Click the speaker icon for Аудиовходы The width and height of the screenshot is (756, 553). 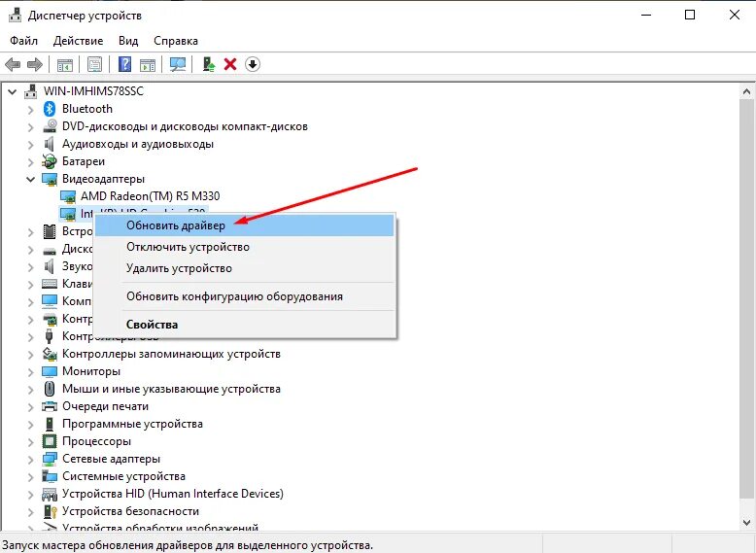[x=50, y=144]
